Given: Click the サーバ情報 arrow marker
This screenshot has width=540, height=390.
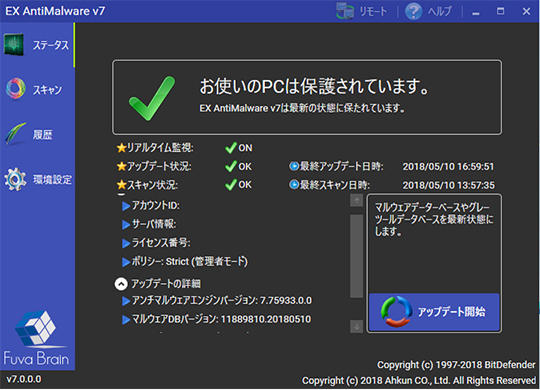Looking at the screenshot, I should [126, 225].
